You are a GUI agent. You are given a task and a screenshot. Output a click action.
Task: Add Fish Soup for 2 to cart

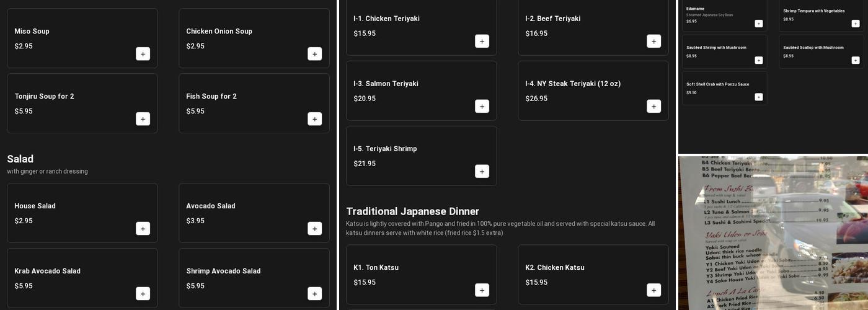pyautogui.click(x=314, y=119)
